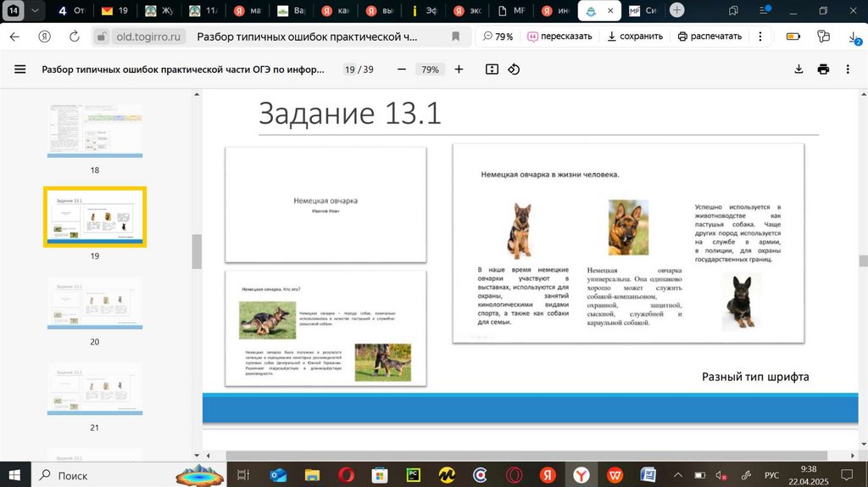This screenshot has height=487, width=868.
Task: Open the распечатать option
Action: pos(709,36)
